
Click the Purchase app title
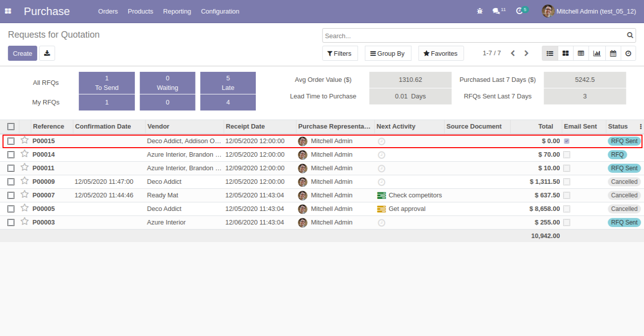pos(47,11)
